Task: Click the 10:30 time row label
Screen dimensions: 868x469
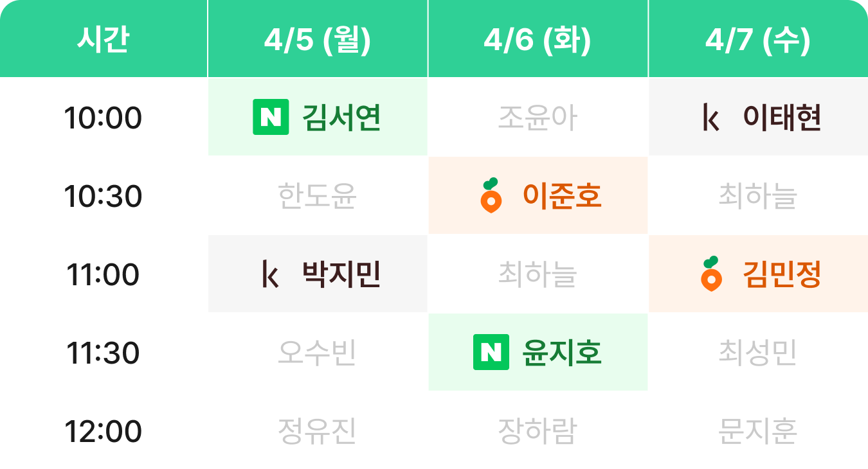Action: [x=103, y=196]
